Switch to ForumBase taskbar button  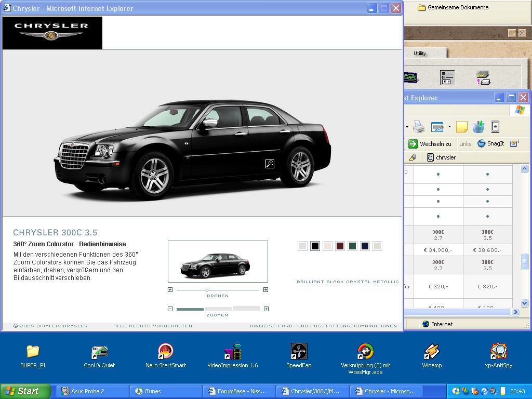point(239,391)
